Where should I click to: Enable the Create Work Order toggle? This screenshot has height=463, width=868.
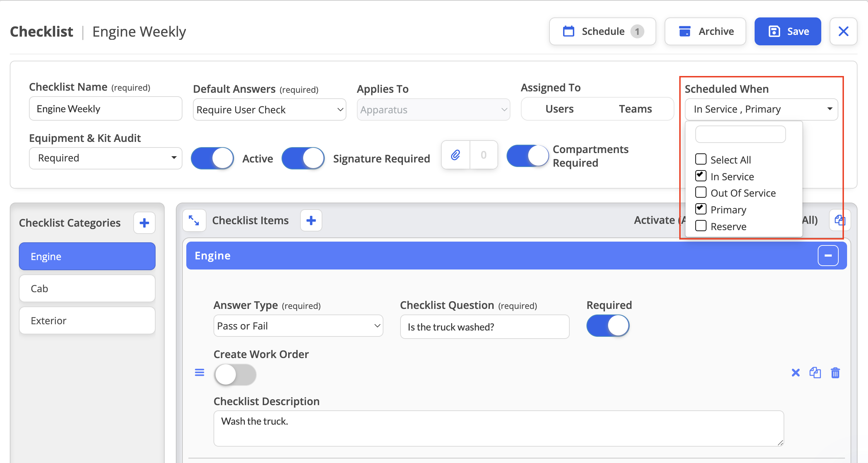click(x=235, y=375)
